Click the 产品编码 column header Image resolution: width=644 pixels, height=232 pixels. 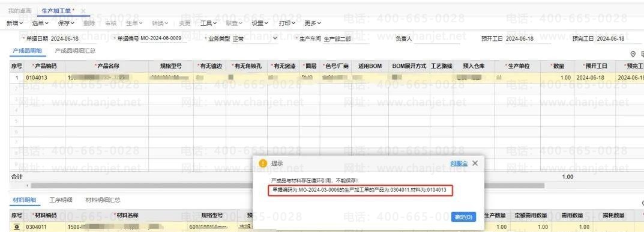(44, 66)
